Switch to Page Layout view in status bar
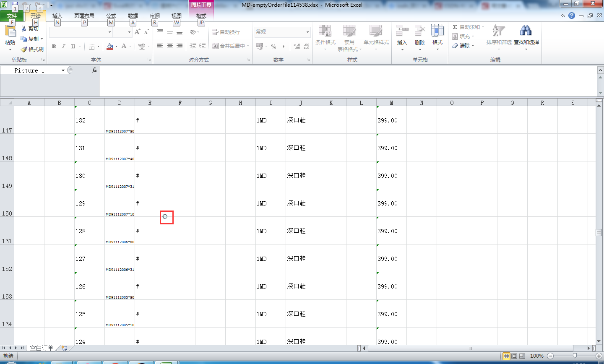 [x=514, y=356]
